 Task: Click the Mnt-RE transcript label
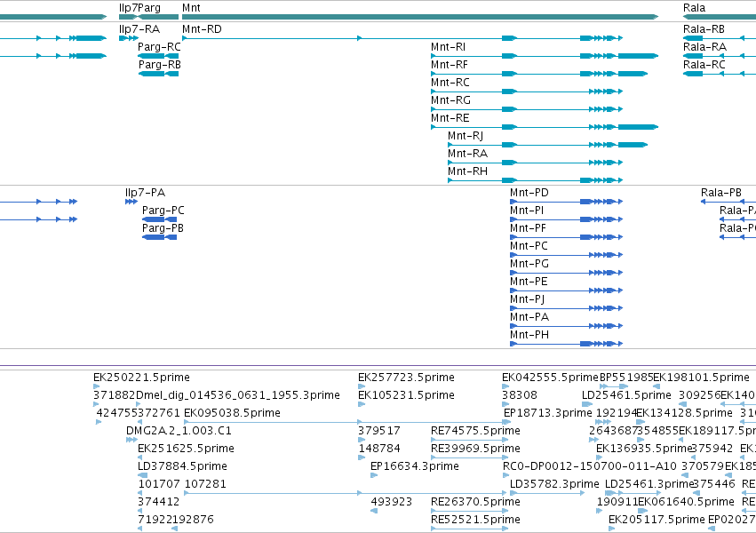tap(450, 118)
